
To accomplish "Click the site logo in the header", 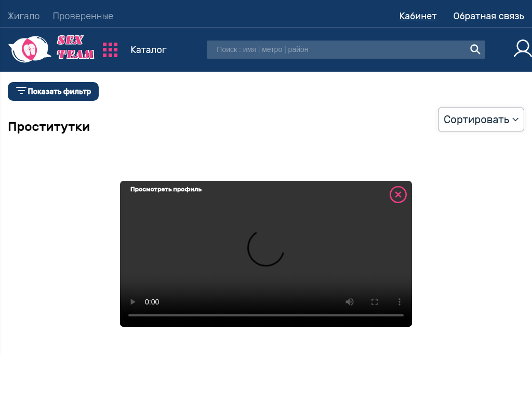I will coord(51,49).
